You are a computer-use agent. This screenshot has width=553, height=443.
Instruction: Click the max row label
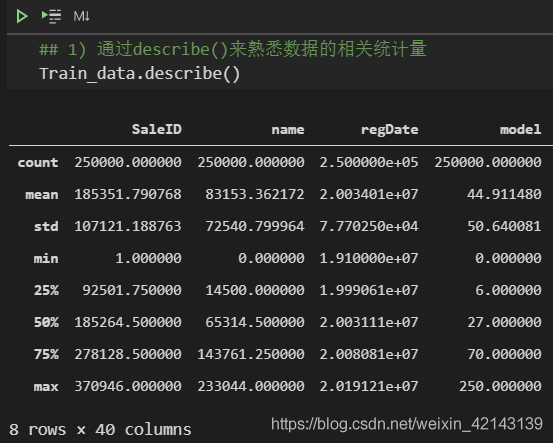tap(46, 387)
